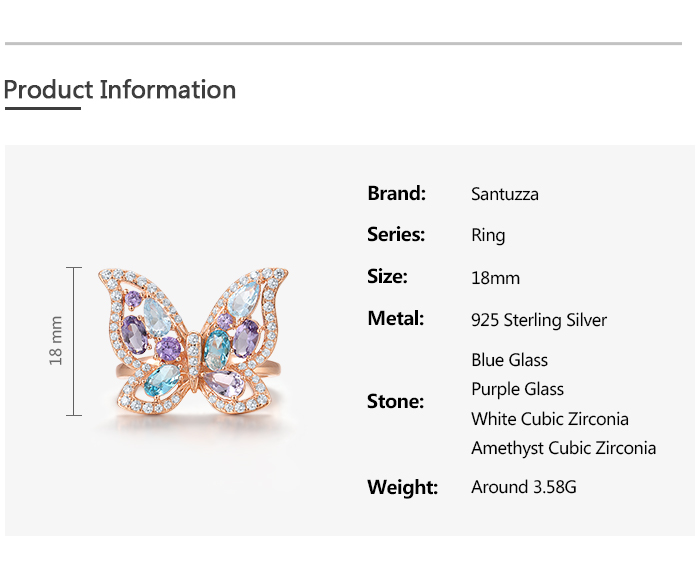Click the Metal label
Viewport: 700px width, 588px height.
[x=396, y=319]
